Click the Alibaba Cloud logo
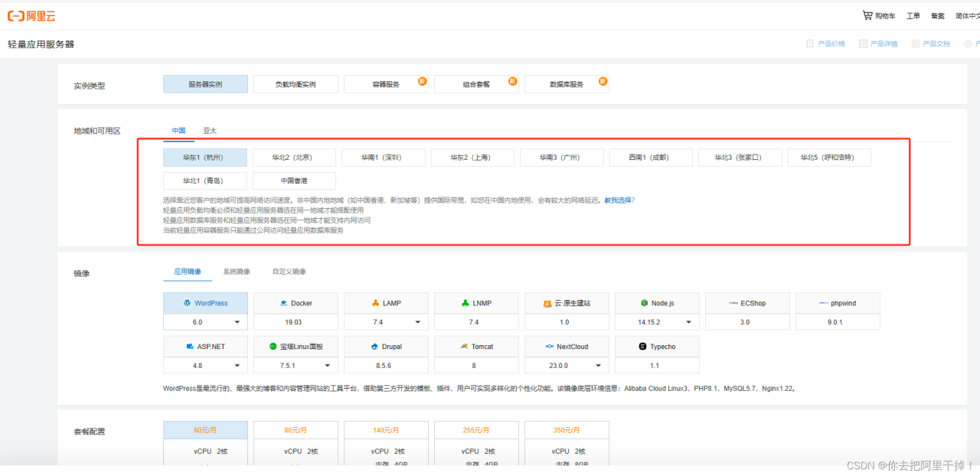The width and height of the screenshot is (980, 476). pyautogui.click(x=31, y=15)
